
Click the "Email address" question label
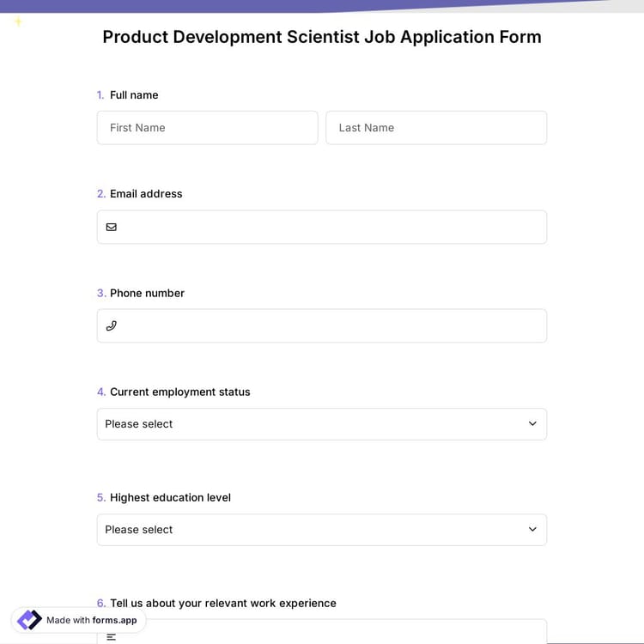(146, 194)
